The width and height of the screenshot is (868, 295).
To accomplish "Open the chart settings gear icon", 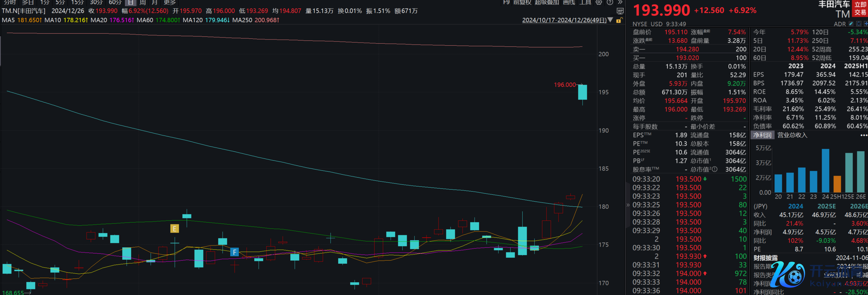I will (x=599, y=2).
